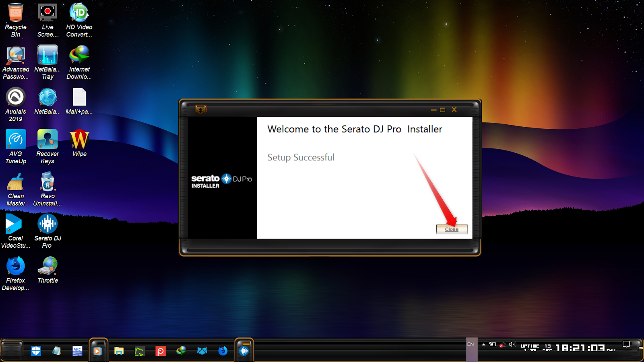Select the Corel VideoStudio desktop icon
The width and height of the screenshot is (644, 362).
coord(16,231)
